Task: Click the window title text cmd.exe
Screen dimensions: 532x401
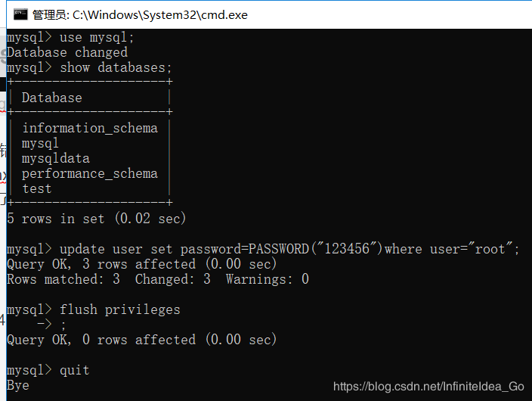Action: point(140,15)
